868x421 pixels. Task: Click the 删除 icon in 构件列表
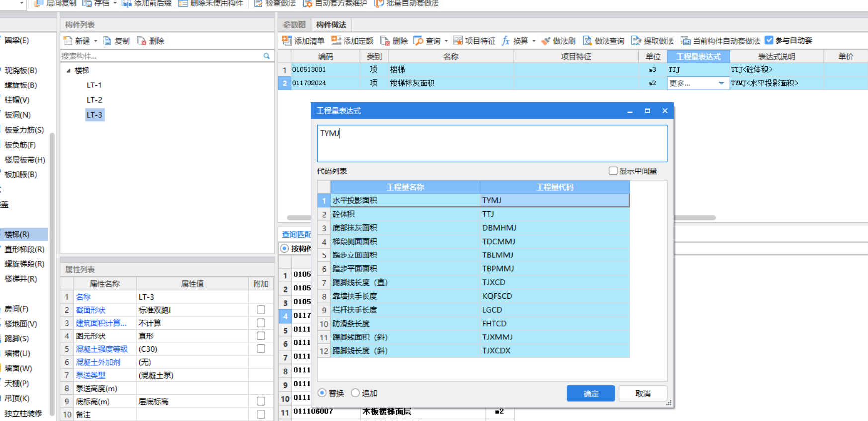[142, 41]
